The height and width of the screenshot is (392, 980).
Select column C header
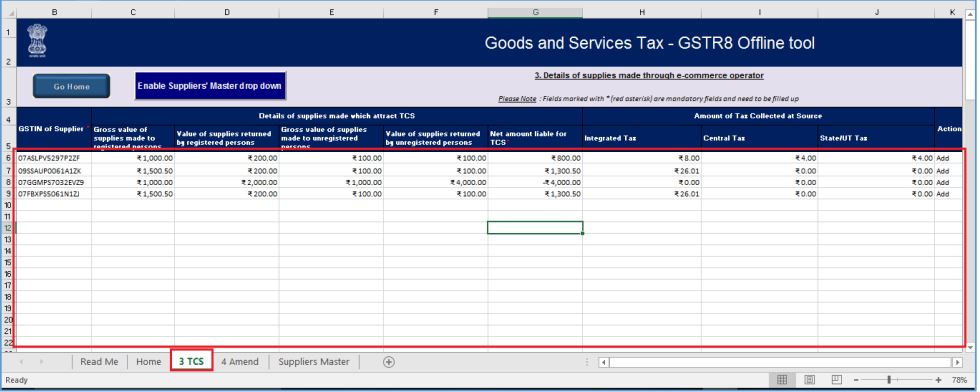click(x=133, y=13)
